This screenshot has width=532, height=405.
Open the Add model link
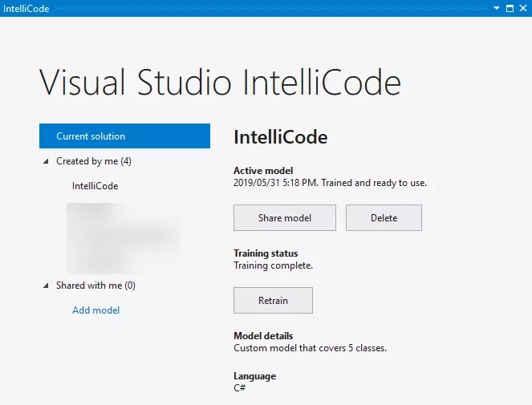pyautogui.click(x=95, y=310)
